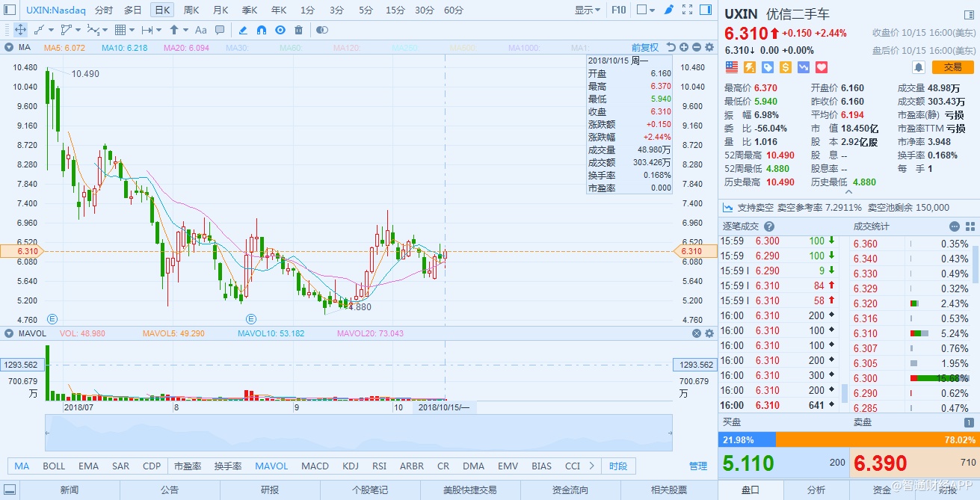Open dropdown arrow beside range measurement tool

[x=158, y=30]
